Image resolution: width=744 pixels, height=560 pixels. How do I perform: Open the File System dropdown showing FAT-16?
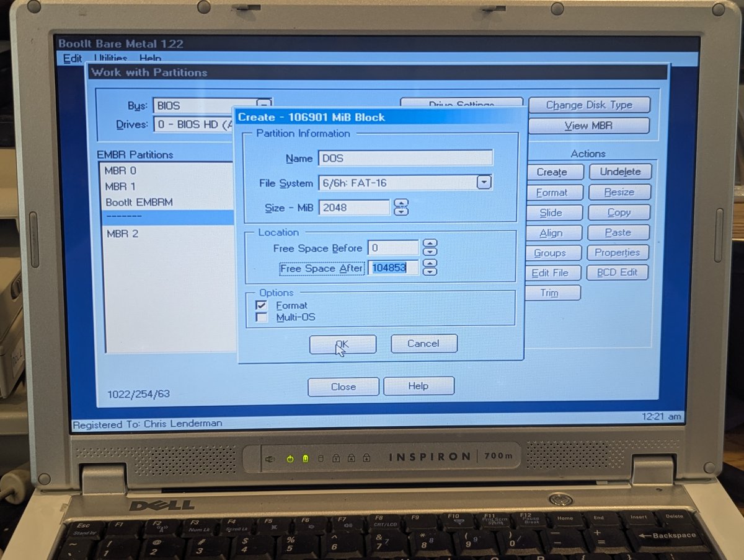[x=484, y=183]
